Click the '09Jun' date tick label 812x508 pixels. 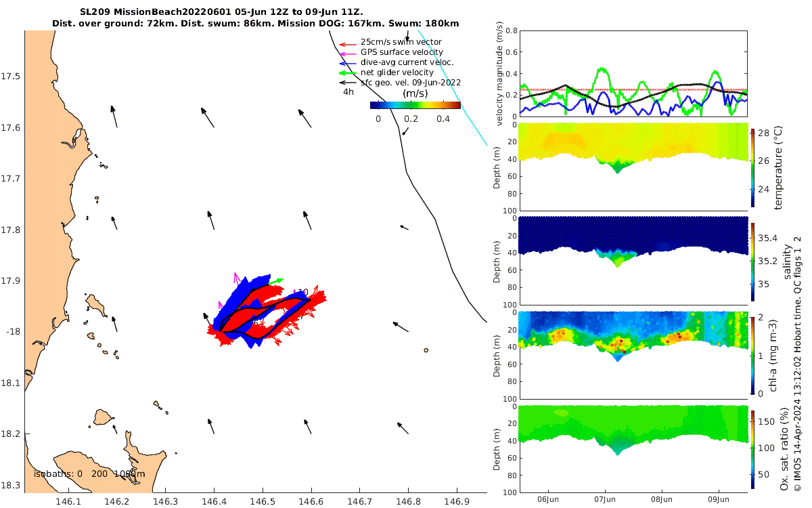719,500
